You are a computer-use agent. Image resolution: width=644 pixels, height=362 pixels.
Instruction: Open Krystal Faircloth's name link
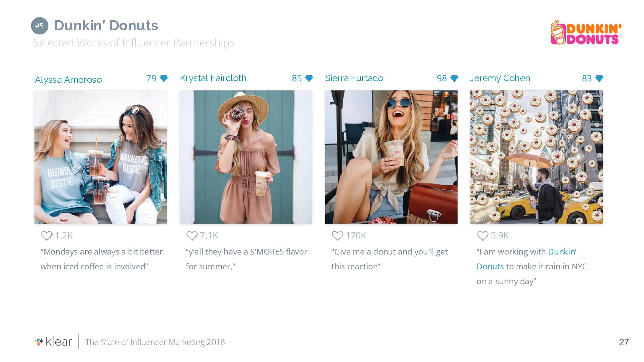(213, 78)
